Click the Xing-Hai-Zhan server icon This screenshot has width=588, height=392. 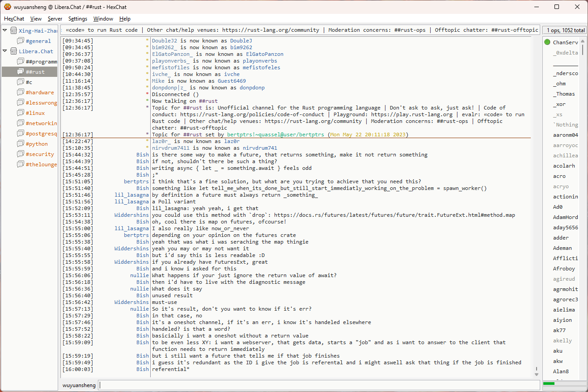13,31
